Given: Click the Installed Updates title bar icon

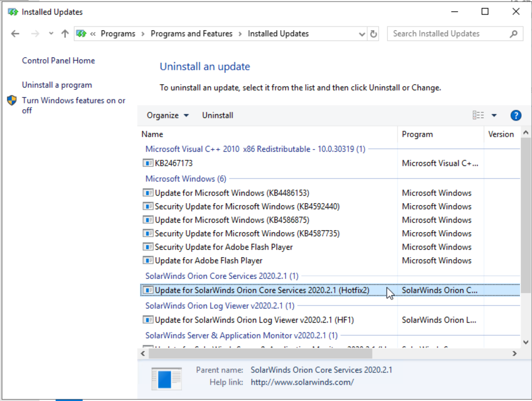Looking at the screenshot, I should [x=13, y=12].
